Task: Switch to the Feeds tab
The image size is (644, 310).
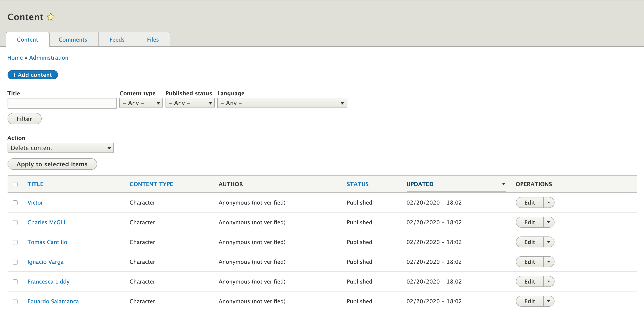Action: tap(117, 39)
